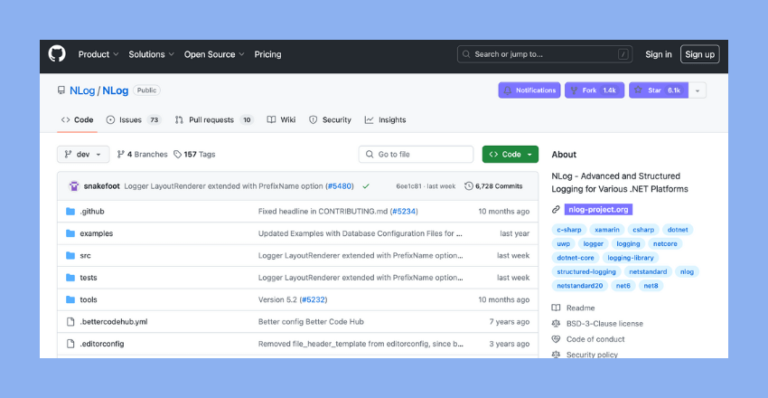Open the Star lists dropdown arrow
Viewport: 768px width, 398px height.
click(697, 91)
